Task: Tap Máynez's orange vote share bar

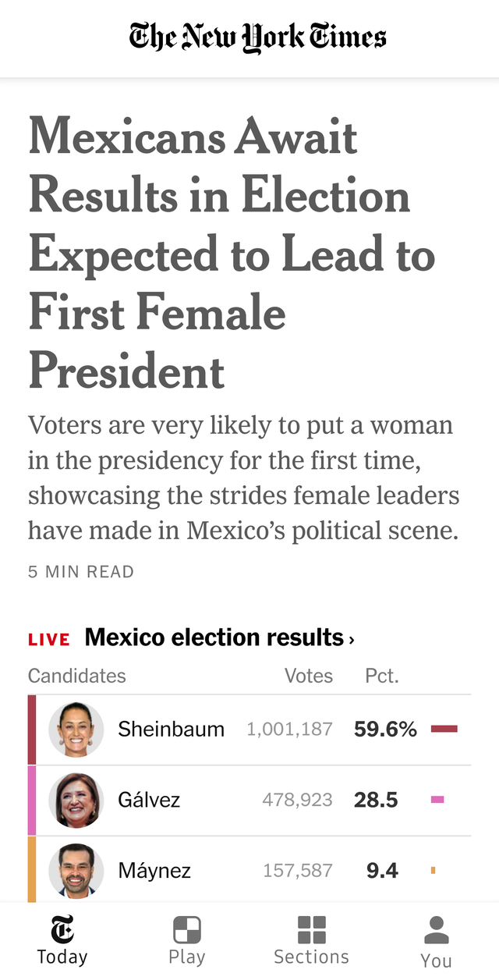Action: pos(433,870)
